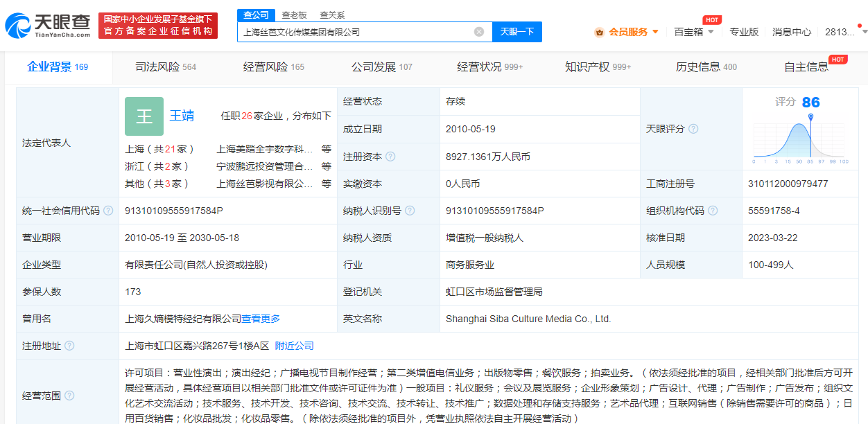868x424 pixels.
Task: Switch to 查关系 search tab
Action: click(x=332, y=15)
